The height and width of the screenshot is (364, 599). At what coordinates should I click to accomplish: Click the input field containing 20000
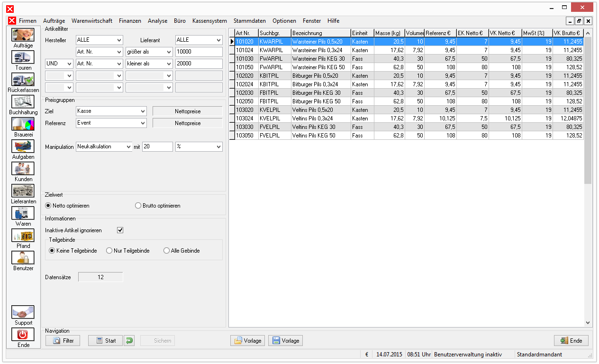coord(199,64)
